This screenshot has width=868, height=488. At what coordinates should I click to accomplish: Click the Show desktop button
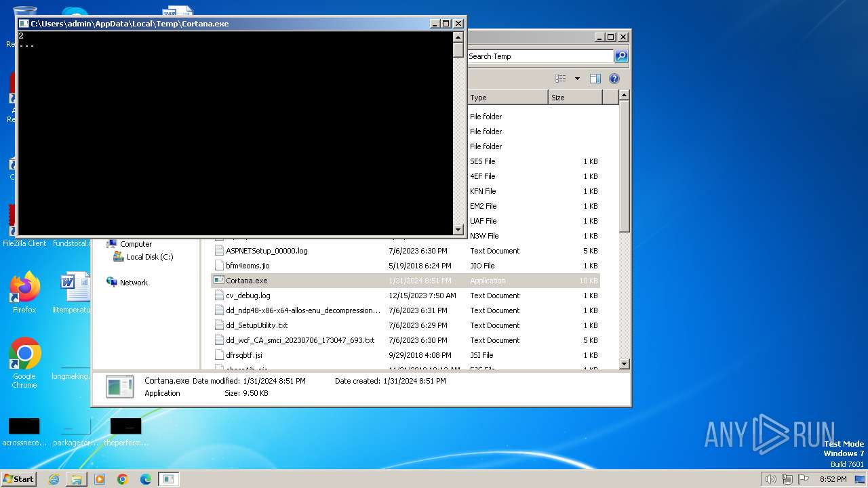pyautogui.click(x=861, y=479)
